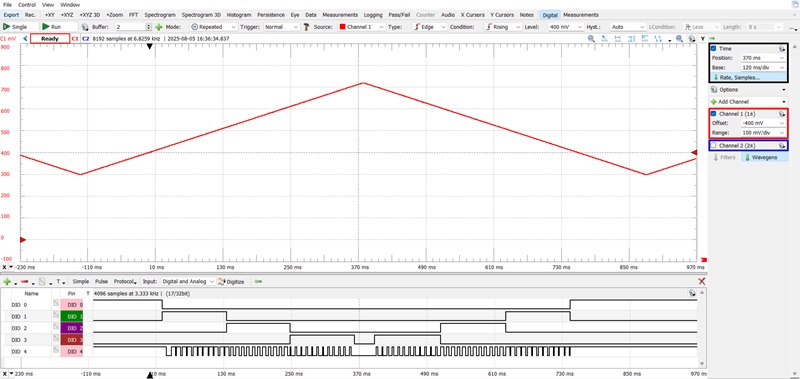This screenshot has width=800, height=379.
Task: Open the Type dropdown showing Edge
Action: click(x=430, y=27)
